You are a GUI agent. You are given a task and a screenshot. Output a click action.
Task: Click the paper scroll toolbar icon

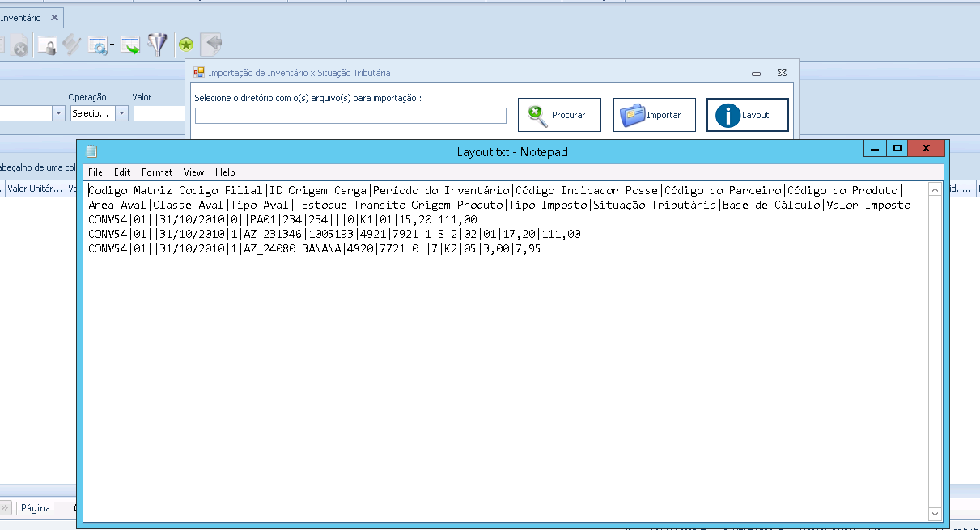[72, 45]
